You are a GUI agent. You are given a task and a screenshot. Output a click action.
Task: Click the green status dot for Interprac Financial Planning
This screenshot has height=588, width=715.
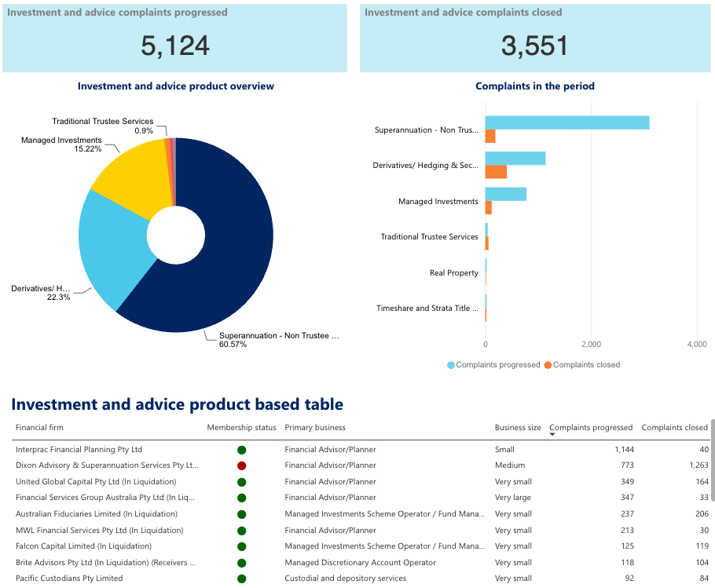[242, 450]
